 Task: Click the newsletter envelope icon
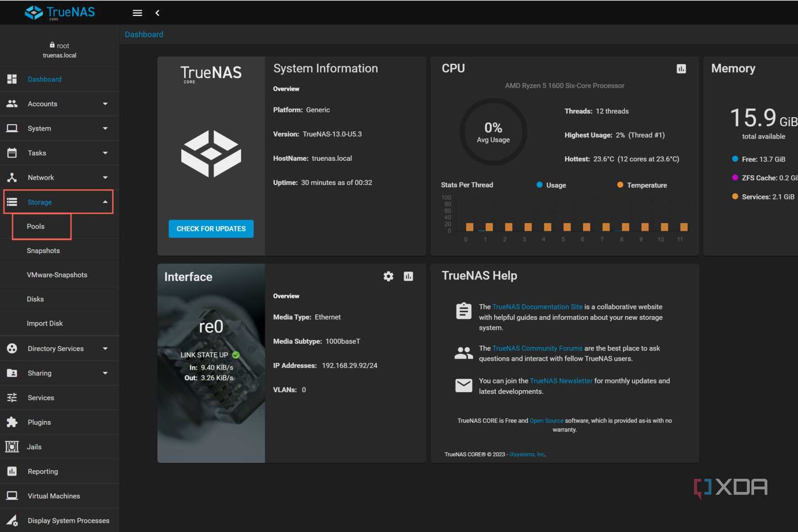click(x=463, y=385)
